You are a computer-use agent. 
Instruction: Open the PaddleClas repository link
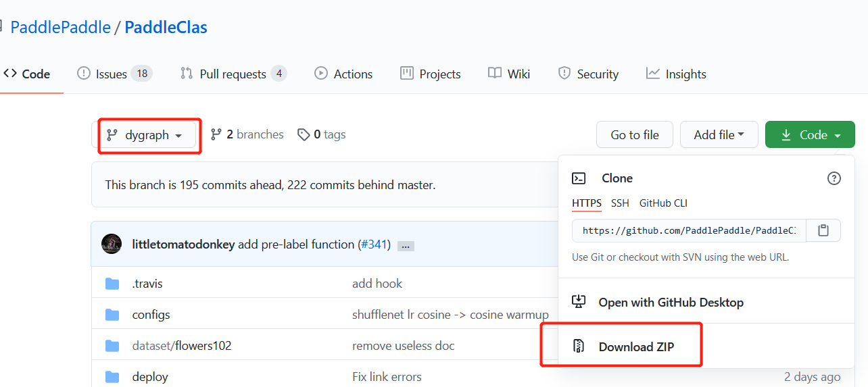click(166, 27)
